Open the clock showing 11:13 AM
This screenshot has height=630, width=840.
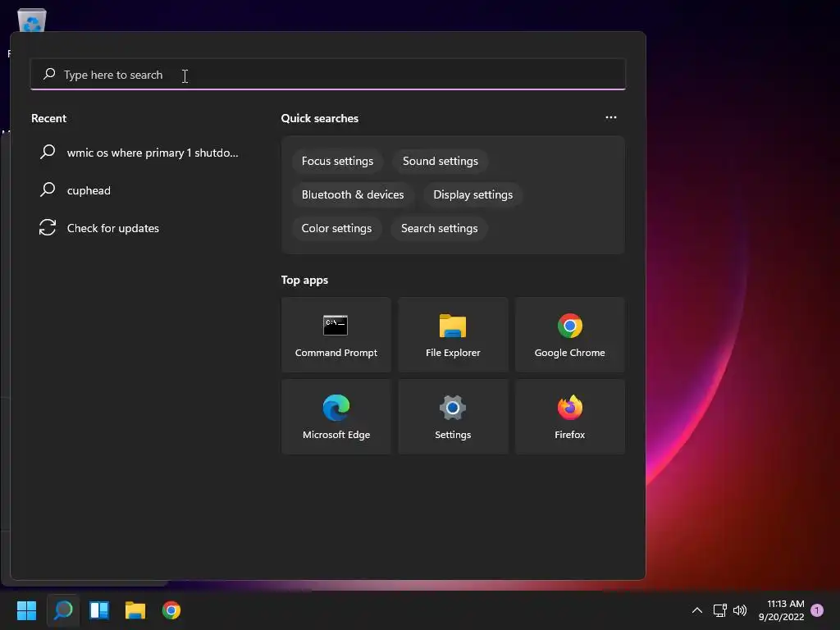pyautogui.click(x=781, y=610)
